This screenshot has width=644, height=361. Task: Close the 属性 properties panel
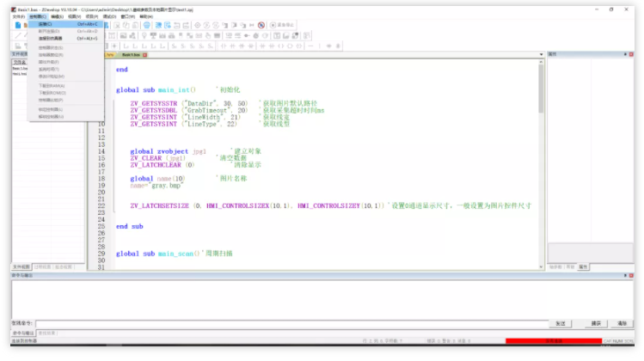pyautogui.click(x=631, y=54)
